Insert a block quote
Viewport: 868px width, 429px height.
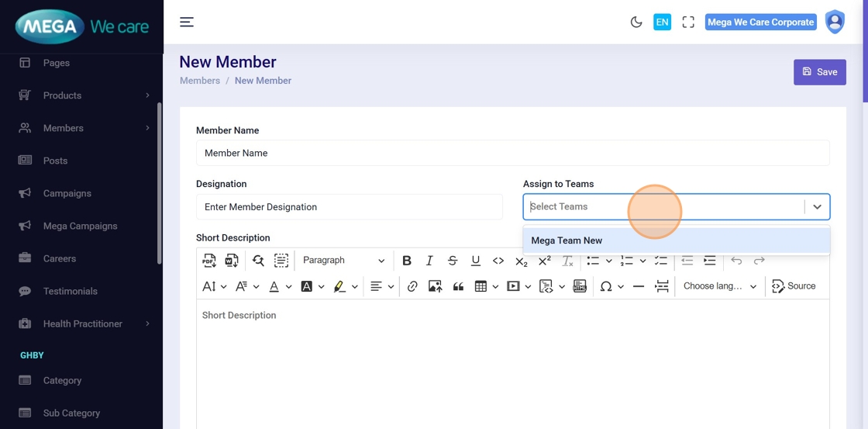[x=458, y=286]
